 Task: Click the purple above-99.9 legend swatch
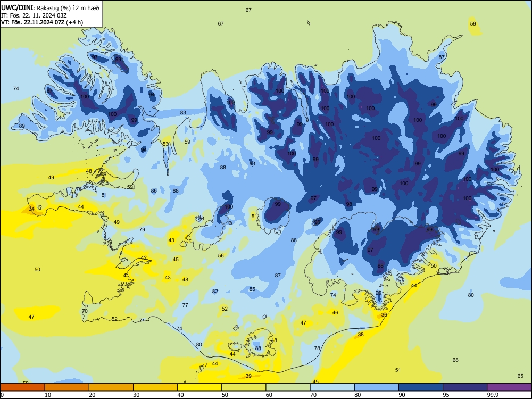(x=509, y=387)
